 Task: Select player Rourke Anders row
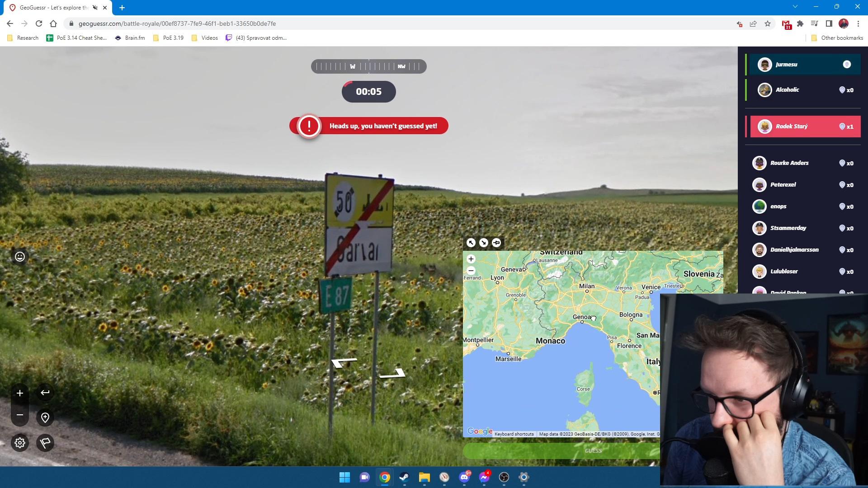click(x=803, y=163)
